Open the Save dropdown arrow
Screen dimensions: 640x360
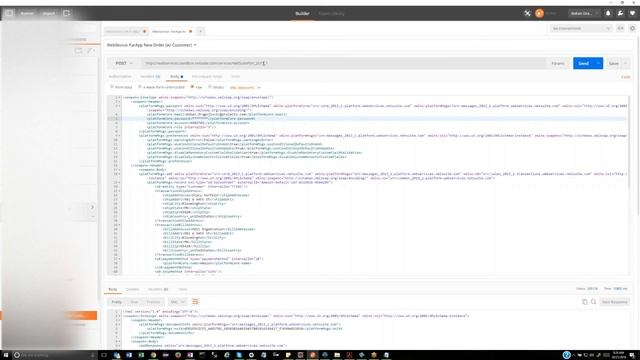625,63
